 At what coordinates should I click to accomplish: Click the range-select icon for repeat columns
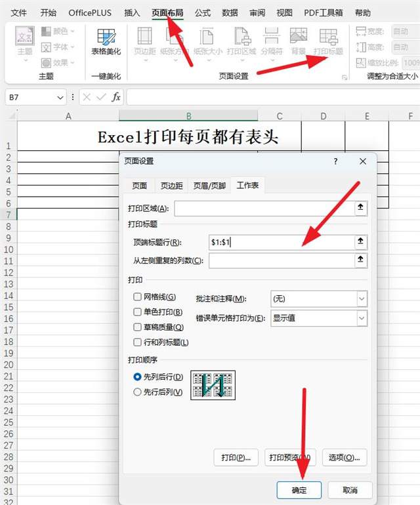(360, 260)
